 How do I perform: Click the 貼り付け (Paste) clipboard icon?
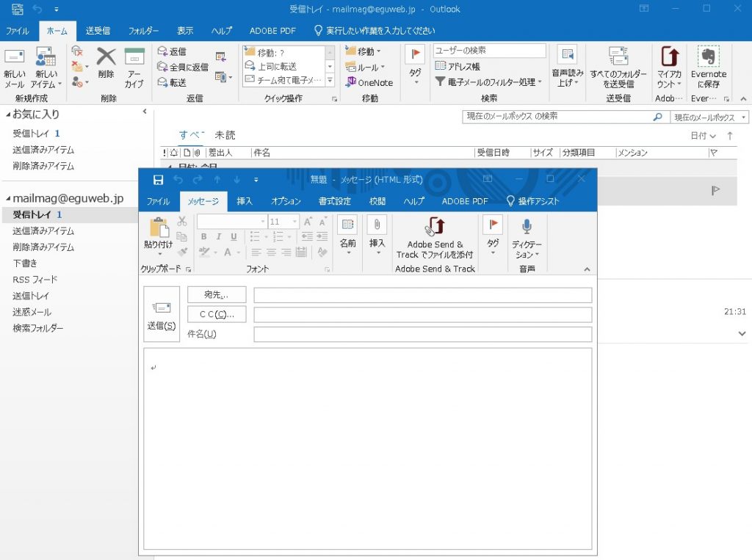pos(159,229)
